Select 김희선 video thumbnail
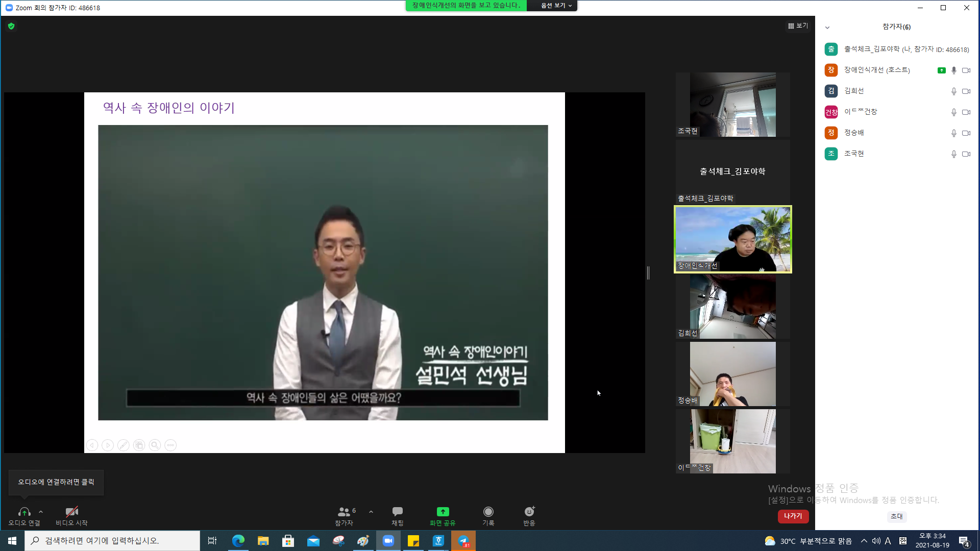This screenshot has width=980, height=551. pyautogui.click(x=732, y=307)
